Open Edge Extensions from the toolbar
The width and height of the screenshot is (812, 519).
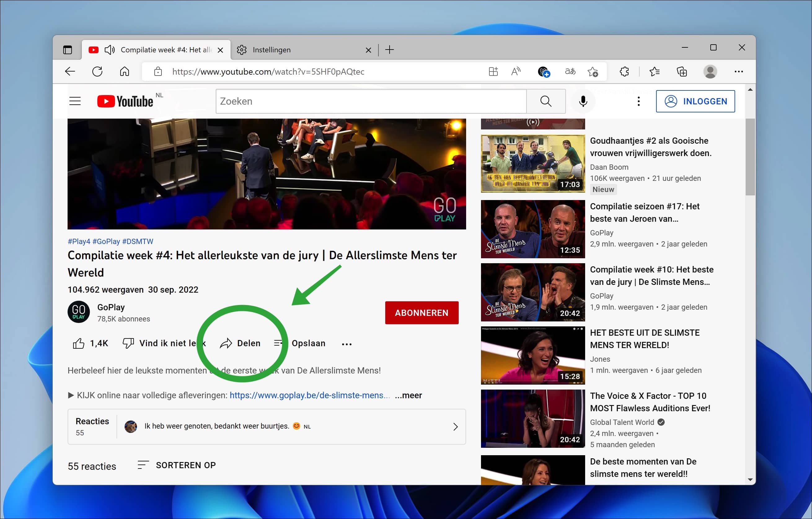(624, 72)
